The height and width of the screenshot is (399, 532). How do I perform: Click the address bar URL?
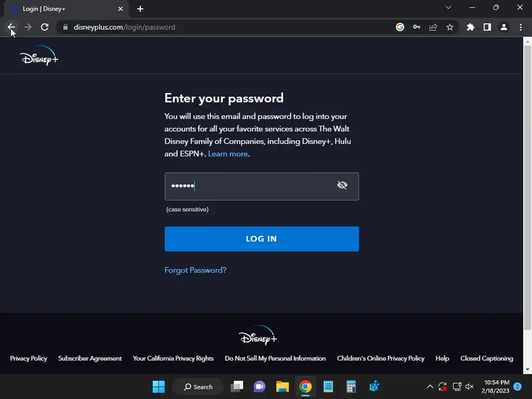click(x=125, y=27)
